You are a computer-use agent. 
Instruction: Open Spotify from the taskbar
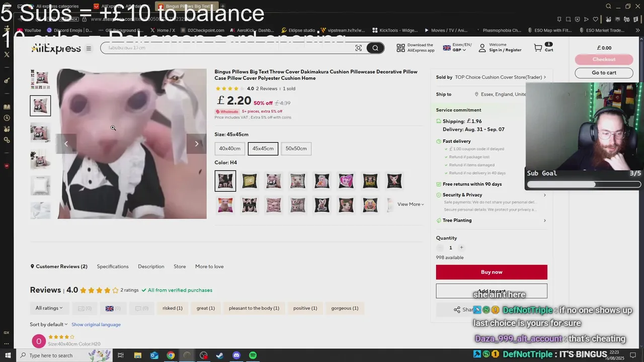(x=253, y=355)
